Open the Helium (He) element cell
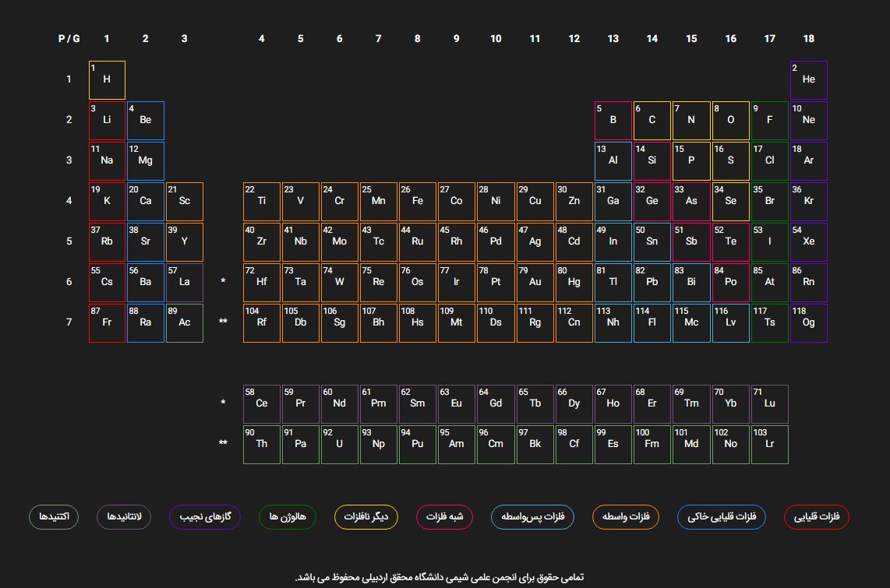This screenshot has width=890, height=588. 808,80
